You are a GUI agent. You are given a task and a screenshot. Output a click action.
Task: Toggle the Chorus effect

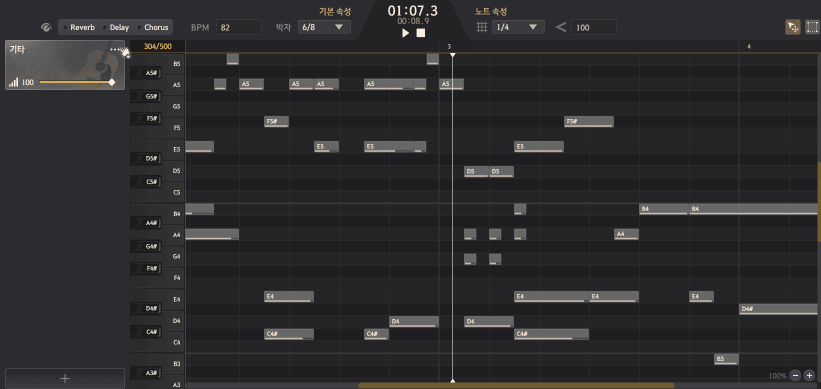point(152,27)
